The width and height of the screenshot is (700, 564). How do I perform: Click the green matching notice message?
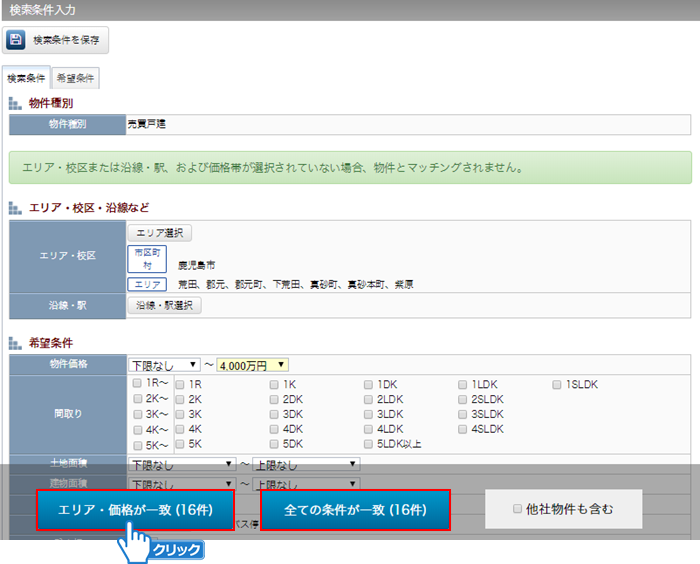(x=350, y=168)
